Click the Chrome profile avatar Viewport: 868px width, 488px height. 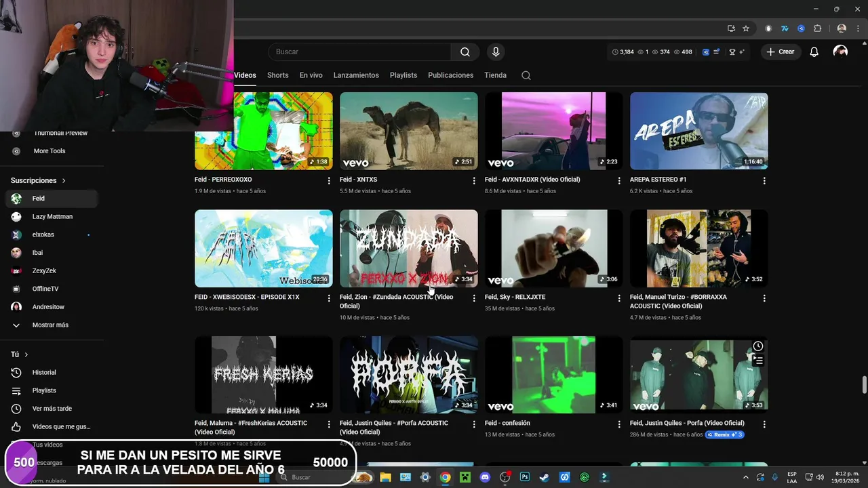pyautogui.click(x=842, y=28)
